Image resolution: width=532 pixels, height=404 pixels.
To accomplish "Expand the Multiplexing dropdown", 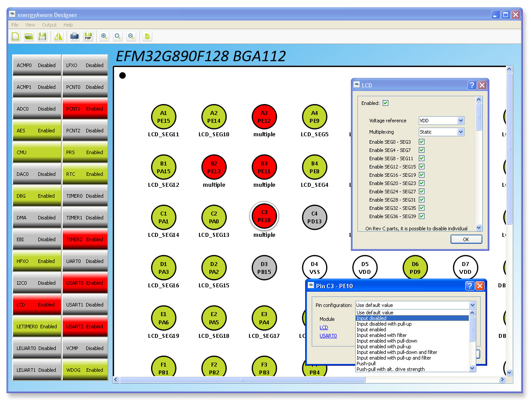I will pos(441,132).
